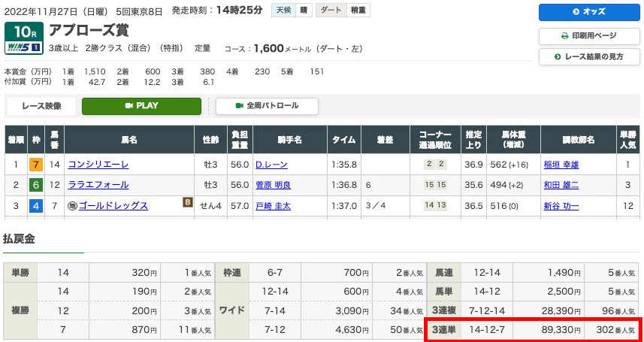
Task: Click the 単勝 payout label
Action: (x=20, y=272)
